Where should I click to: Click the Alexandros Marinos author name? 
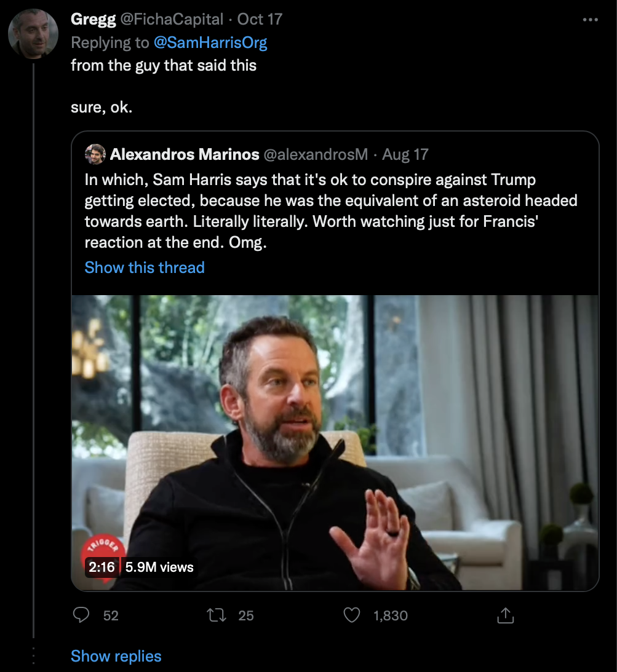point(185,154)
